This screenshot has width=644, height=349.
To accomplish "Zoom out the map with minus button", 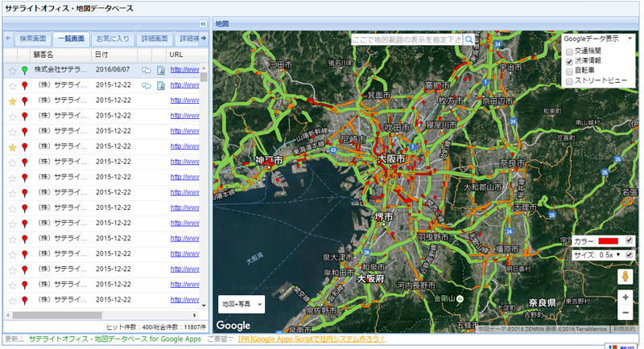I will [625, 313].
